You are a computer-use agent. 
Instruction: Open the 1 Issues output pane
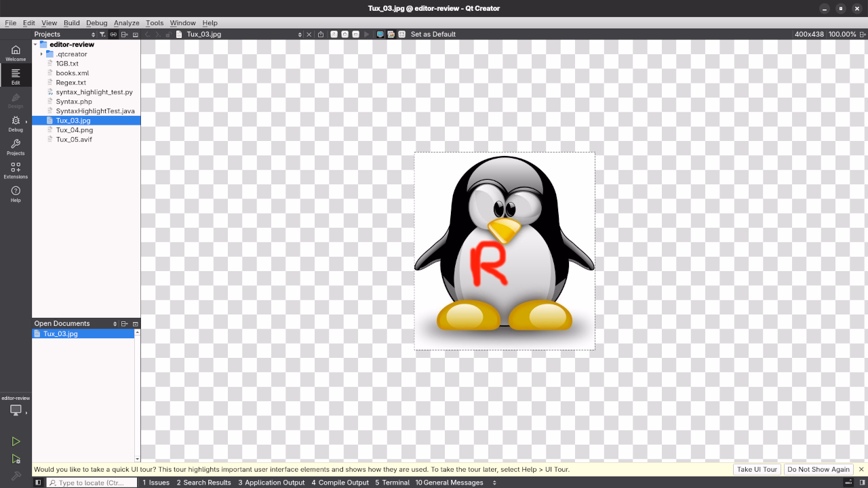tap(156, 483)
